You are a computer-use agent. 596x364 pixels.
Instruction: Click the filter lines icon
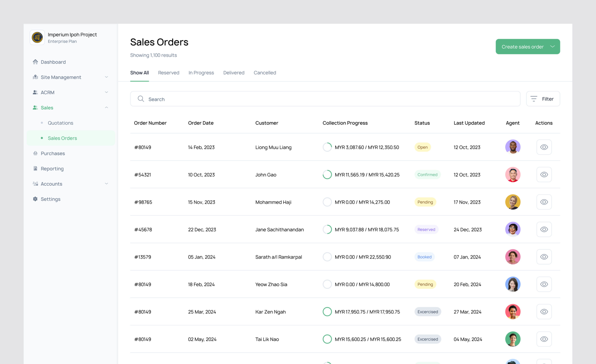(534, 99)
